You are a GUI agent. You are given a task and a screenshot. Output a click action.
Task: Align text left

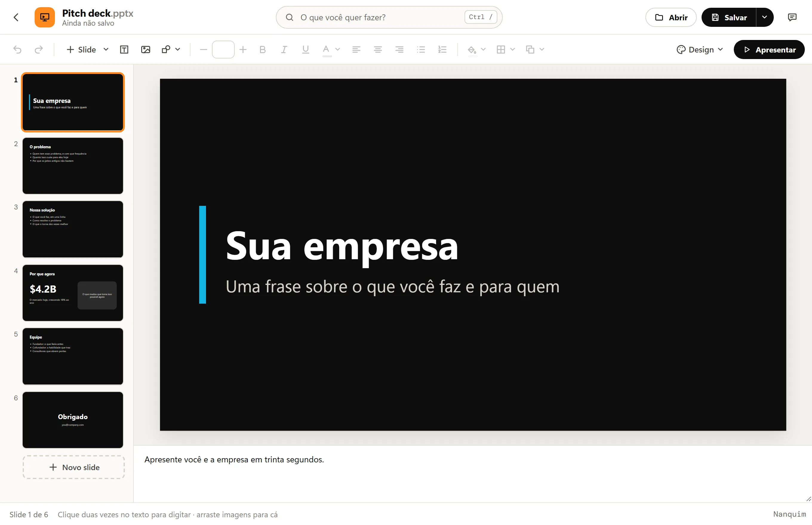(x=356, y=50)
